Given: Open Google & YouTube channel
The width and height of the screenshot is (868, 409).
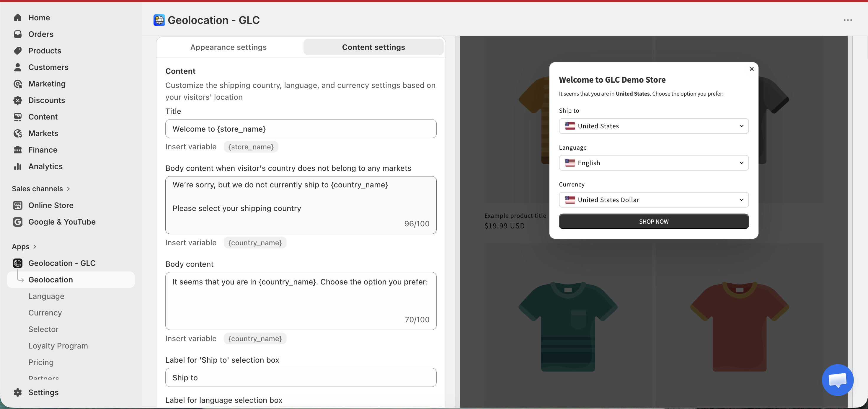Looking at the screenshot, I should [62, 222].
